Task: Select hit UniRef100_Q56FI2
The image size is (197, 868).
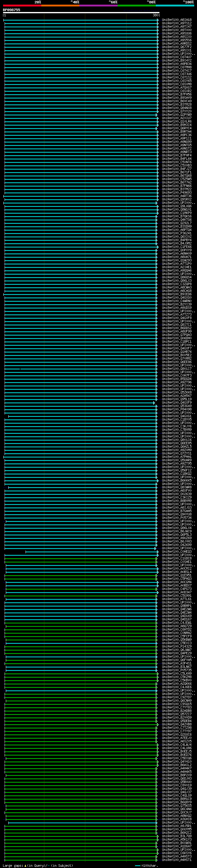Action: click(176, 470)
